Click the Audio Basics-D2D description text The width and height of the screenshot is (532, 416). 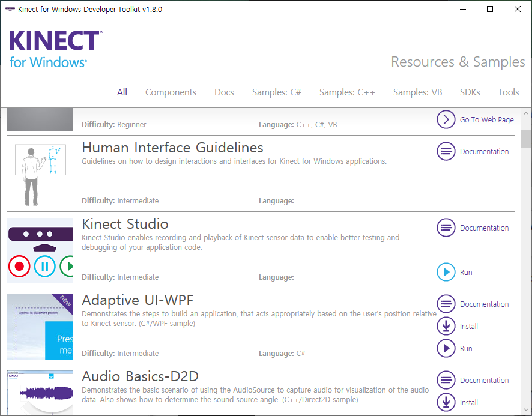[255, 394]
